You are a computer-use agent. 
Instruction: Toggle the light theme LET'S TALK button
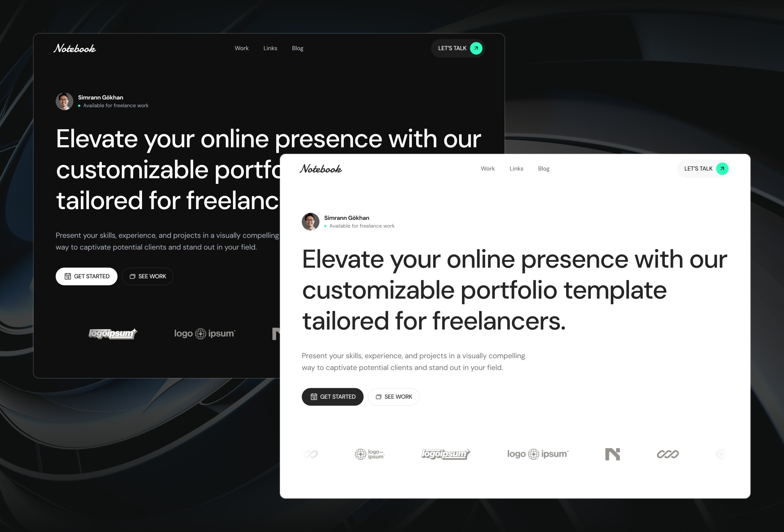[x=704, y=169]
